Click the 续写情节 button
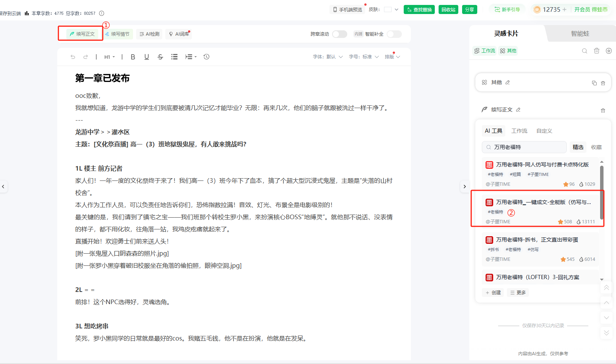616x364 pixels. tap(118, 34)
